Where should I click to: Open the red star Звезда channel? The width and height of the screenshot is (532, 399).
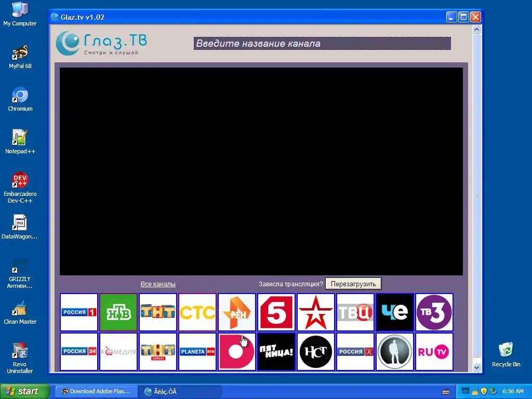pyautogui.click(x=315, y=312)
